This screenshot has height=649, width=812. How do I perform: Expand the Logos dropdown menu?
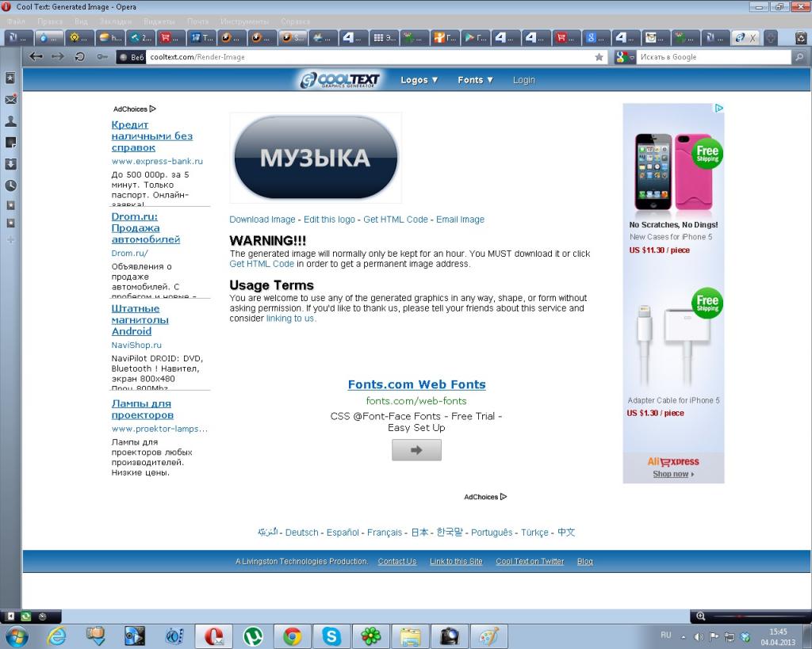[419, 80]
